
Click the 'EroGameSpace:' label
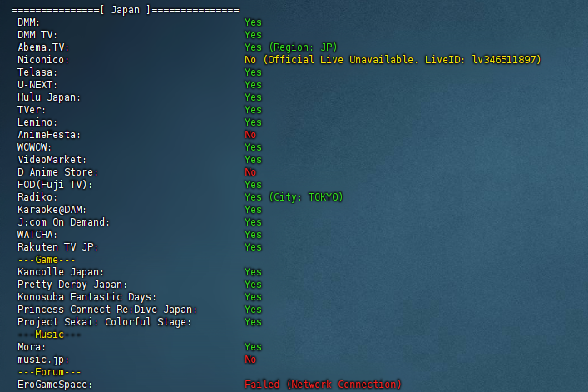click(x=55, y=385)
